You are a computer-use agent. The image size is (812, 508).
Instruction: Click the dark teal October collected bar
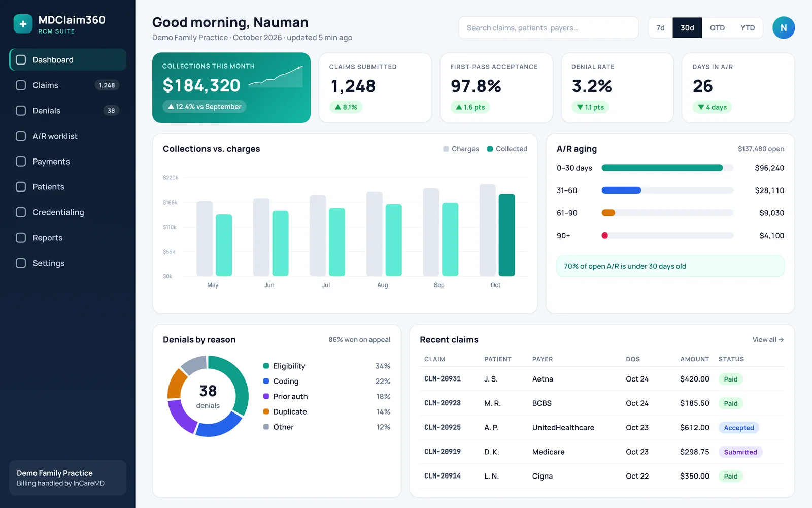click(x=507, y=235)
